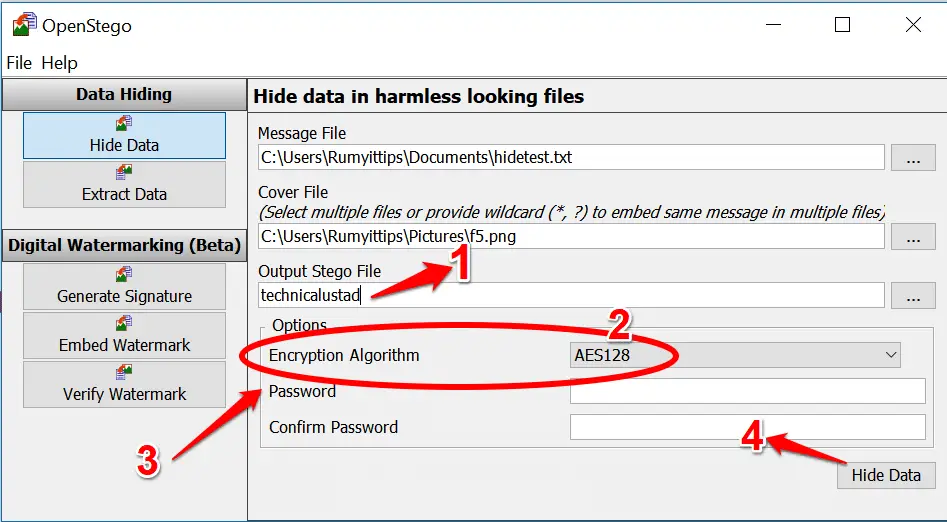Click the 'Hide data in harmless looking files' heading
This screenshot has height=522, width=947.
[x=419, y=97]
